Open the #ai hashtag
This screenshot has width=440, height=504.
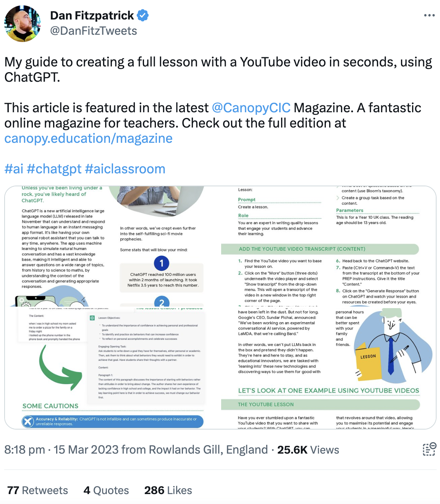(x=14, y=169)
